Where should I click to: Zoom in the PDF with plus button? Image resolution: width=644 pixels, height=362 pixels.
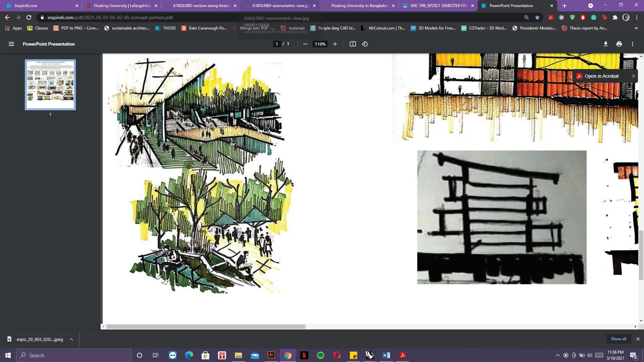[335, 44]
